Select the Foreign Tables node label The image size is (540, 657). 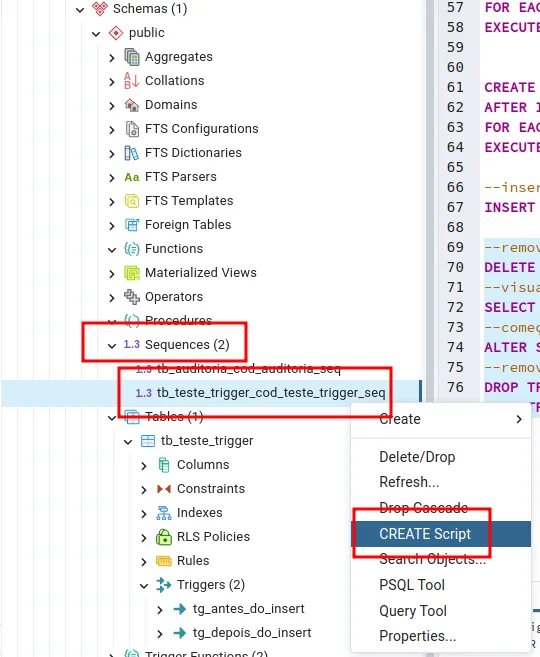[188, 225]
